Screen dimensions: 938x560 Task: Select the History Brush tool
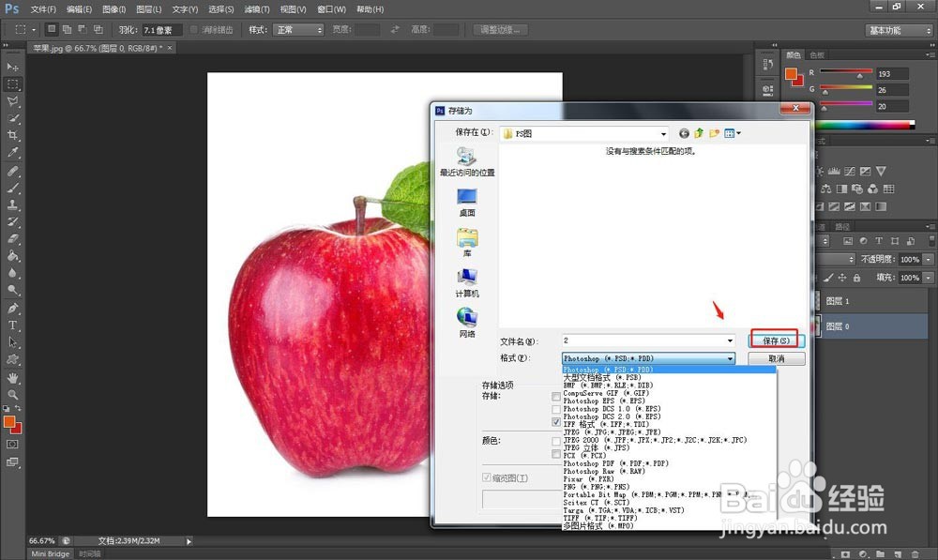(12, 221)
